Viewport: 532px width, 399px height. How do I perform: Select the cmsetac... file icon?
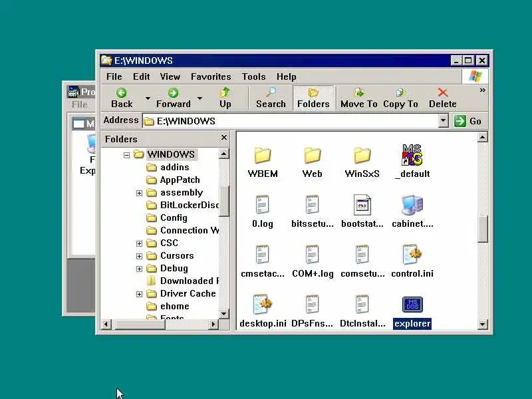262,255
